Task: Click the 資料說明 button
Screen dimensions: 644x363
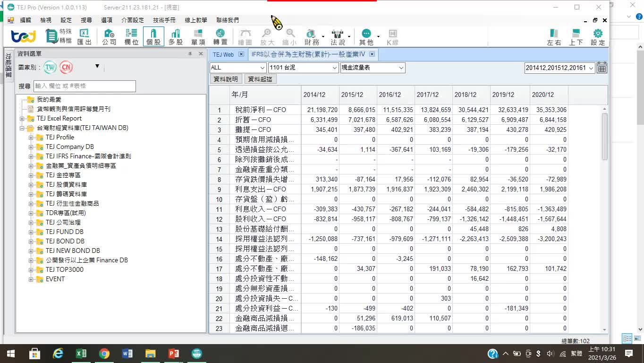Action: 226,79
